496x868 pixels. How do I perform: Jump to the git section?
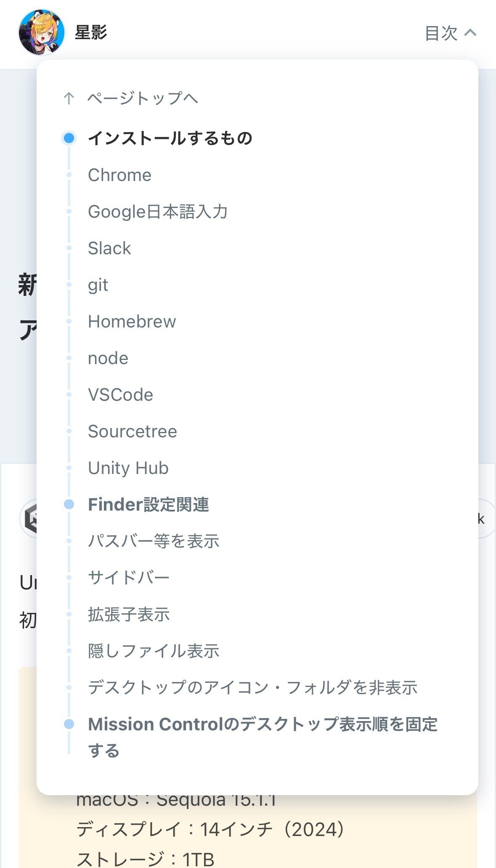pos(98,285)
